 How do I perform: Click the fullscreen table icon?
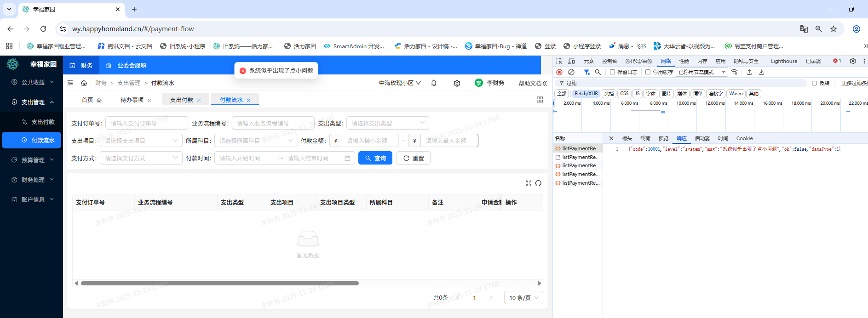[x=529, y=183]
